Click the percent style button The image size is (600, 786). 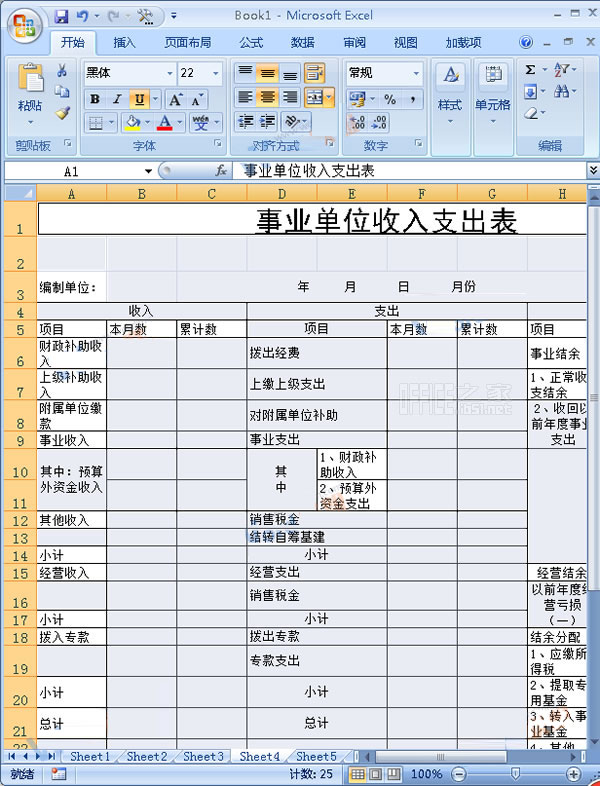(389, 99)
